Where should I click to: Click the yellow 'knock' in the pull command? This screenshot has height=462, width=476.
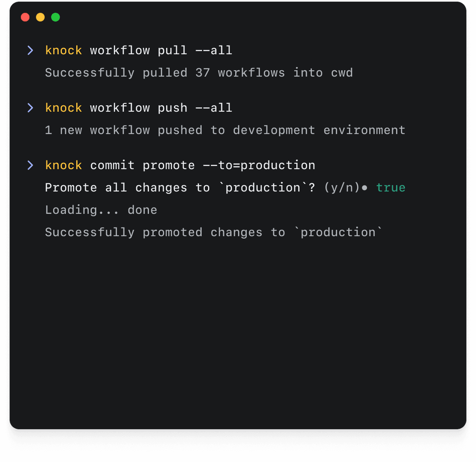click(63, 50)
